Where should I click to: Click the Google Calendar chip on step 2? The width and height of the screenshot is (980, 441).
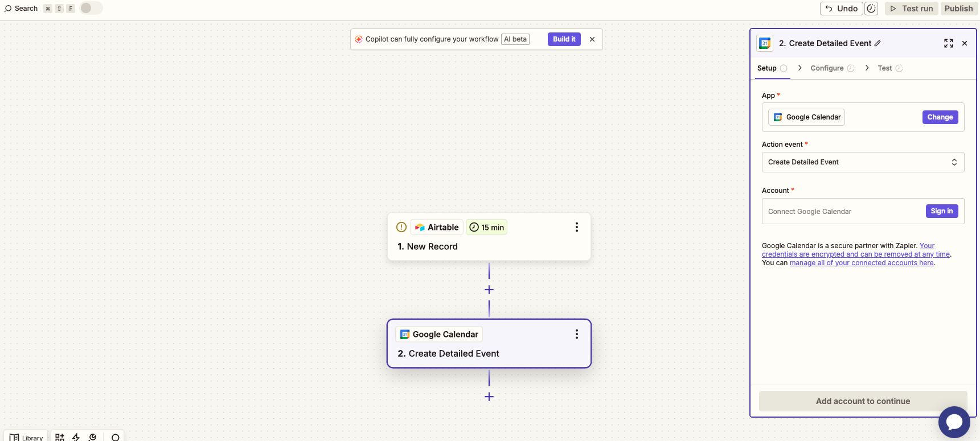point(439,334)
